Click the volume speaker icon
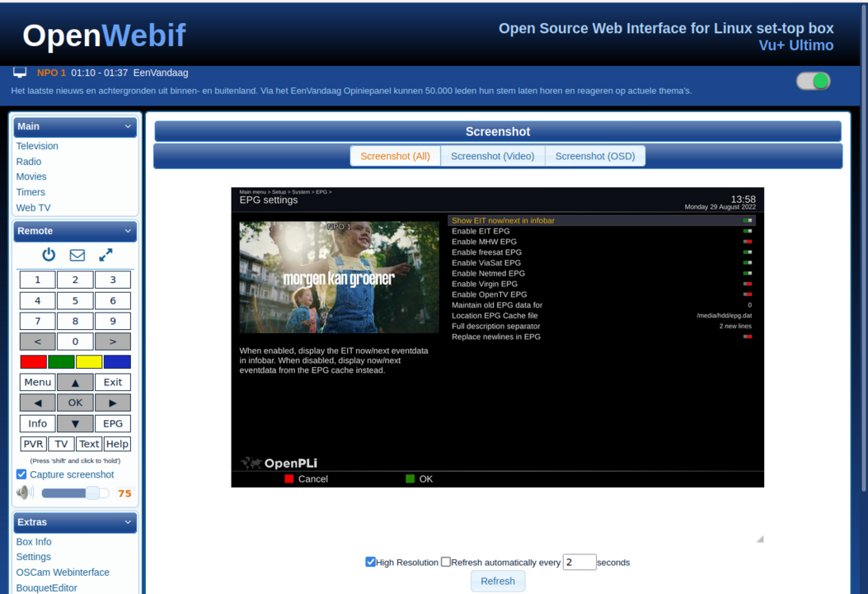Image resolution: width=868 pixels, height=594 pixels. pos(24,492)
